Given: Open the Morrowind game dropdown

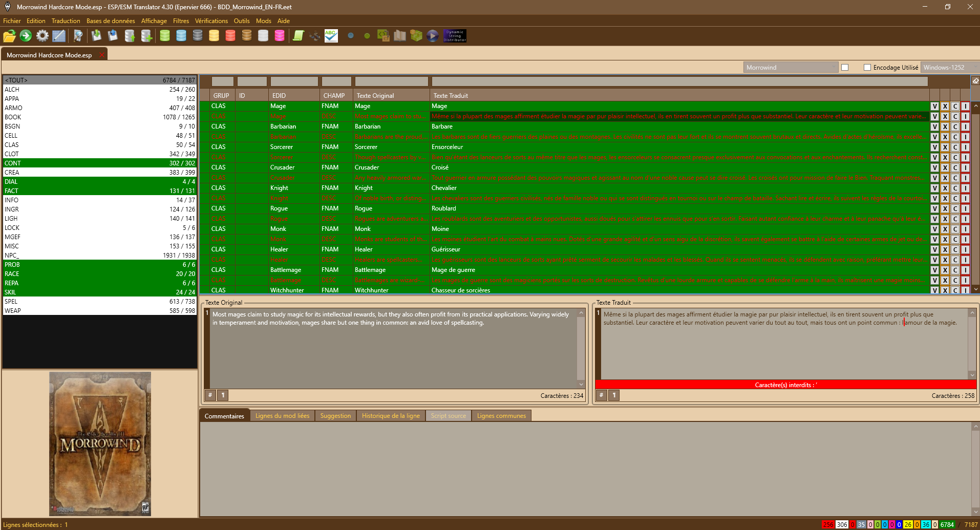Looking at the screenshot, I should 791,68.
